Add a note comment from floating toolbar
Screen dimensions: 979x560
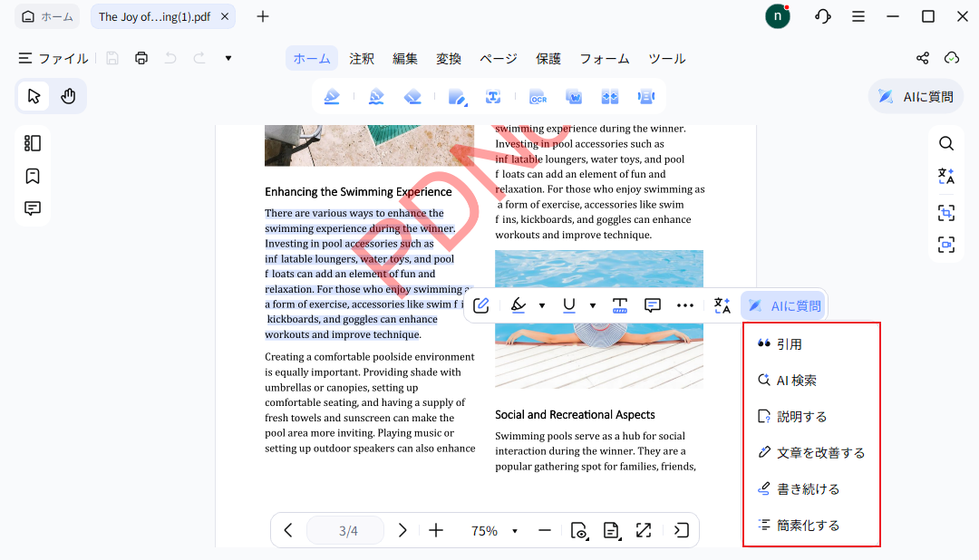click(652, 305)
